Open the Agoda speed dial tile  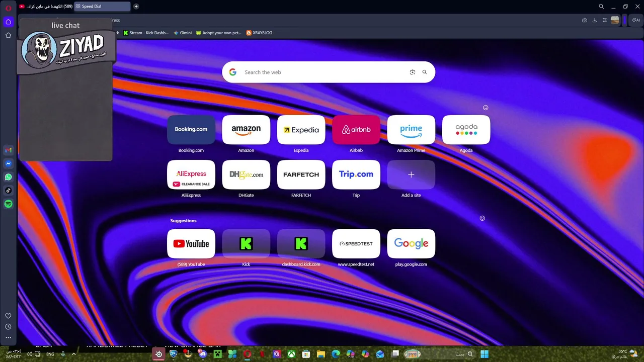tap(466, 130)
